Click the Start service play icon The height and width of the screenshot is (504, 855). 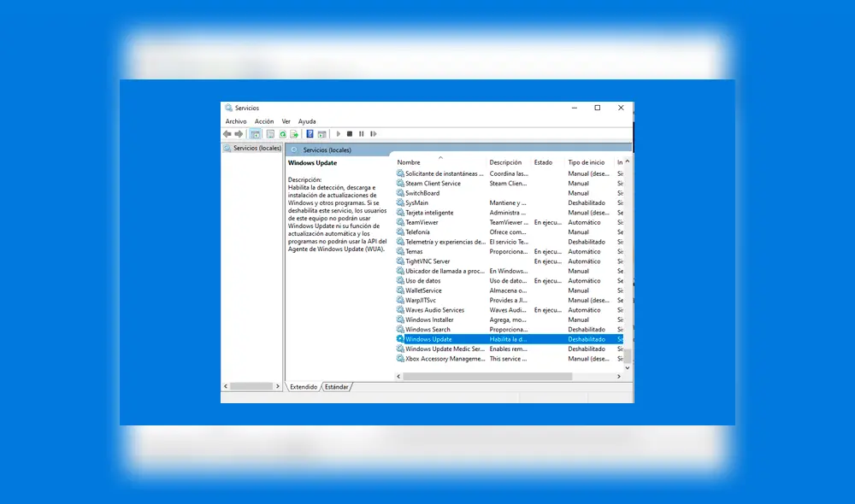[x=339, y=134]
